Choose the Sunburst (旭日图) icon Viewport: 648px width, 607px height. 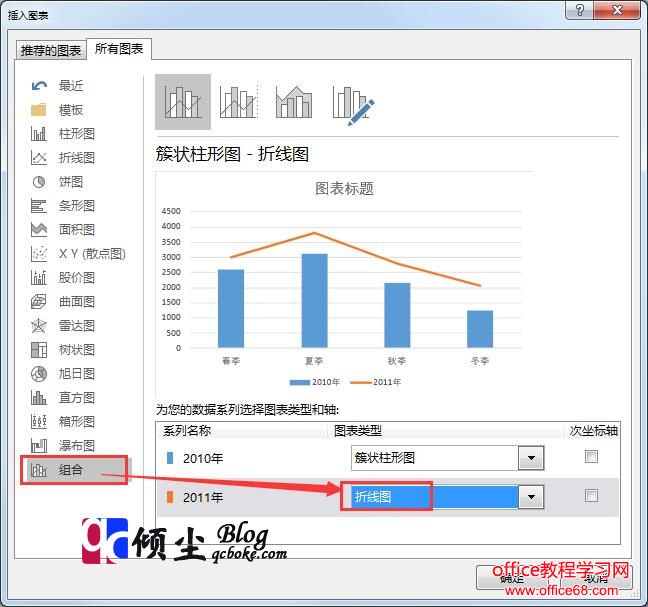coord(39,374)
